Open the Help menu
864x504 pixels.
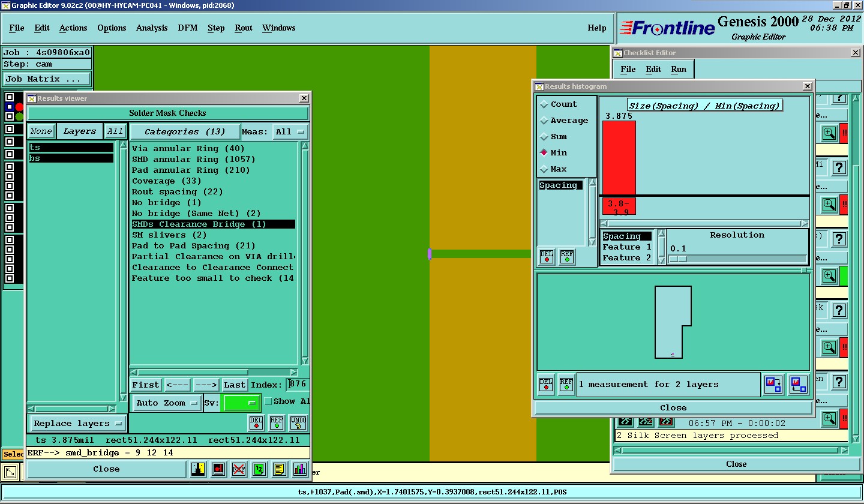click(x=597, y=28)
